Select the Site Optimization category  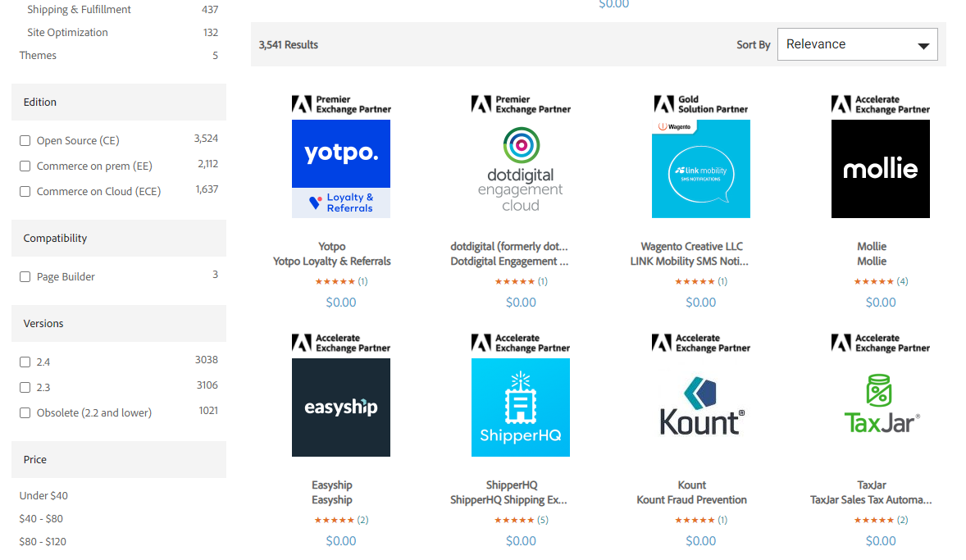[x=67, y=33]
